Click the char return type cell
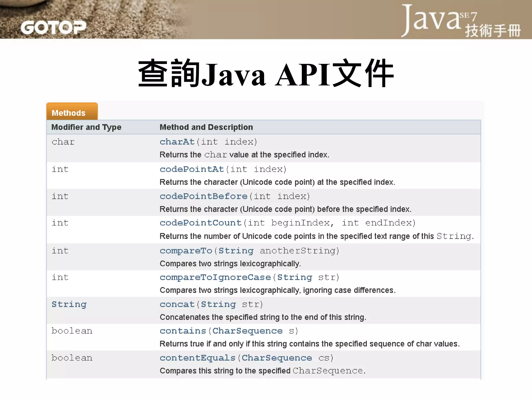This screenshot has height=399, width=532. [x=63, y=142]
